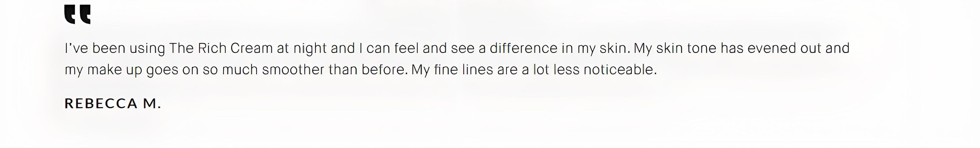
Task: Click the word "Cream" in the product name
Action: click(x=252, y=48)
